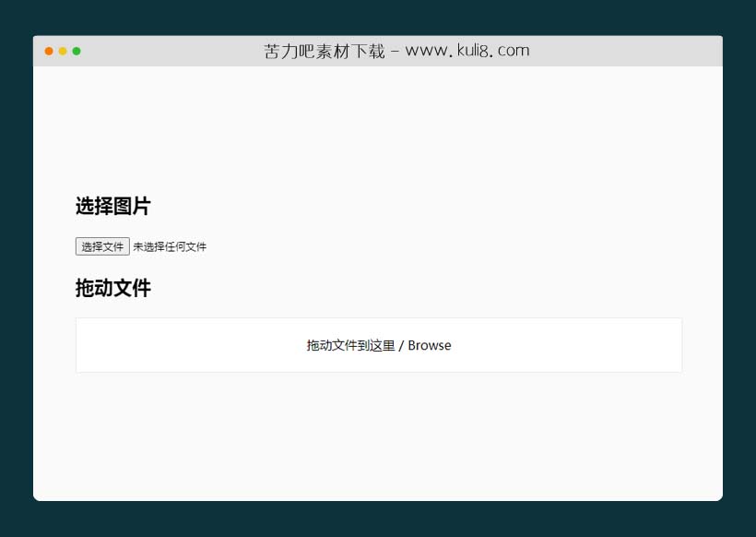
Task: Click the 未选择任何文件 status text
Action: (171, 246)
